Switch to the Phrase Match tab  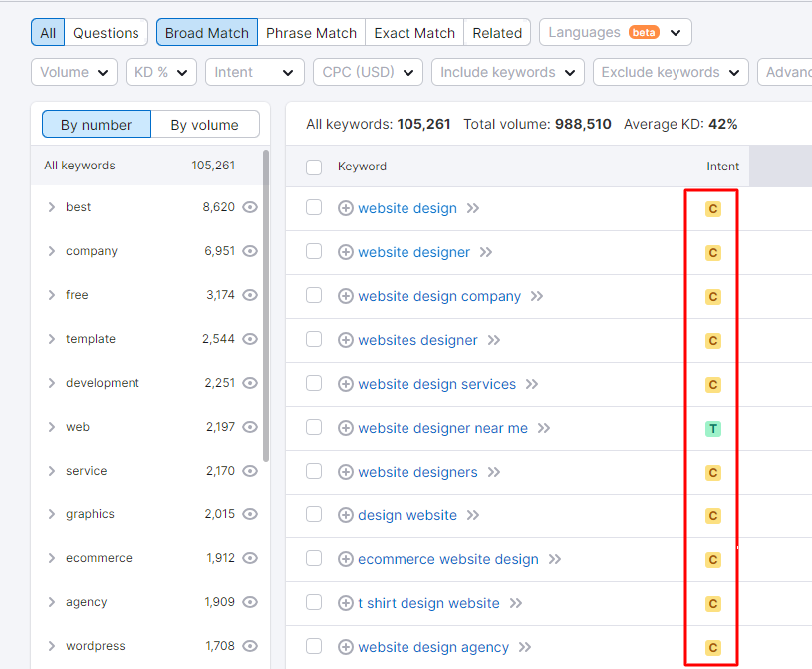click(x=311, y=33)
